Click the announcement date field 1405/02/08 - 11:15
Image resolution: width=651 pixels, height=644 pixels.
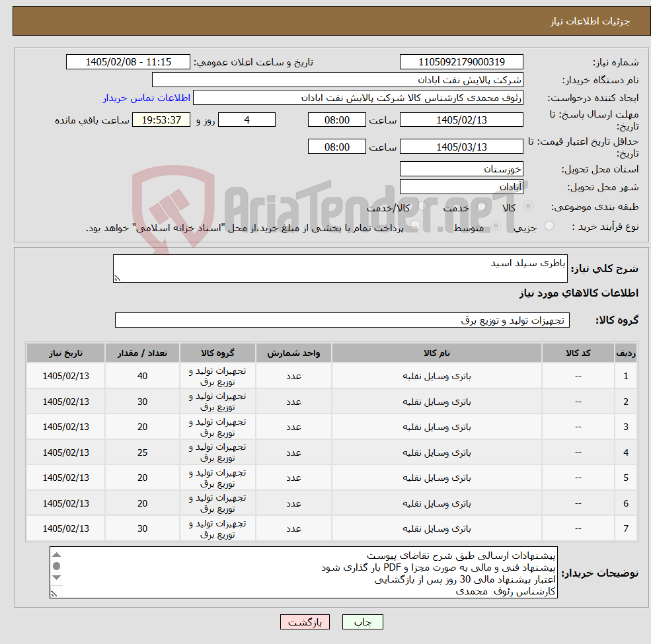(128, 62)
